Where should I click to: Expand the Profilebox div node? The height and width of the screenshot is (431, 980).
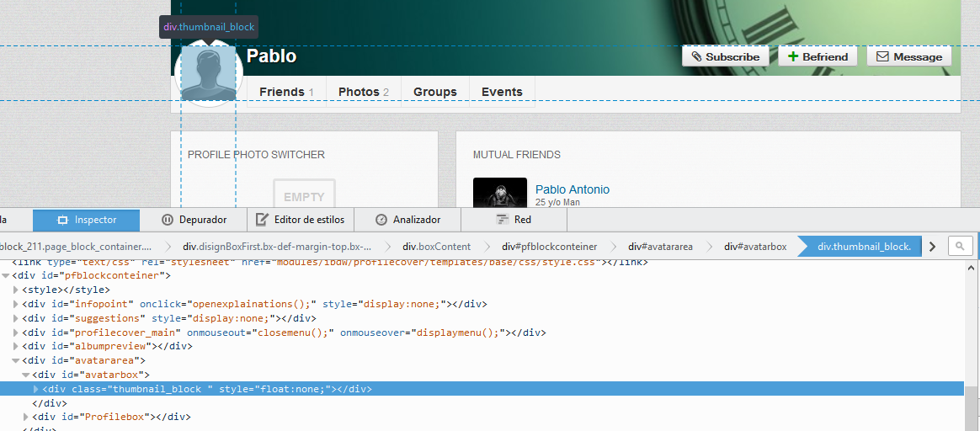click(25, 417)
